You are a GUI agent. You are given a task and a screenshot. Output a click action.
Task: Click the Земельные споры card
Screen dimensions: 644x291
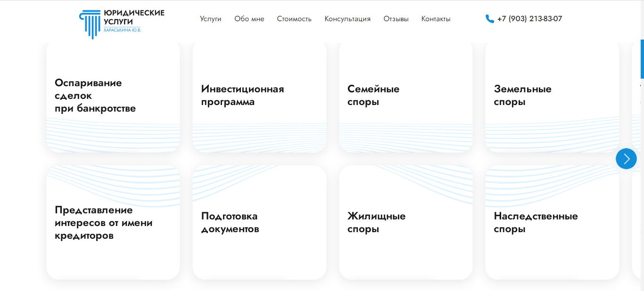[552, 95]
